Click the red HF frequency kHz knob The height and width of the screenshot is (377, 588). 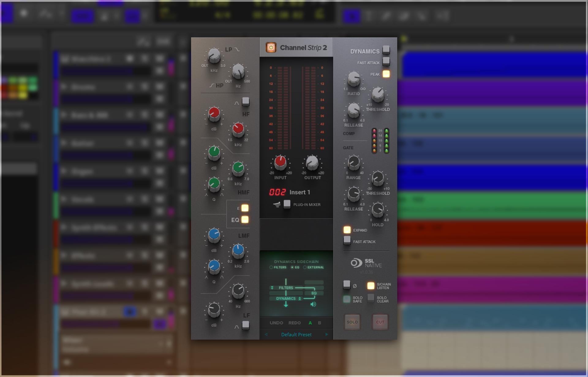(x=238, y=130)
